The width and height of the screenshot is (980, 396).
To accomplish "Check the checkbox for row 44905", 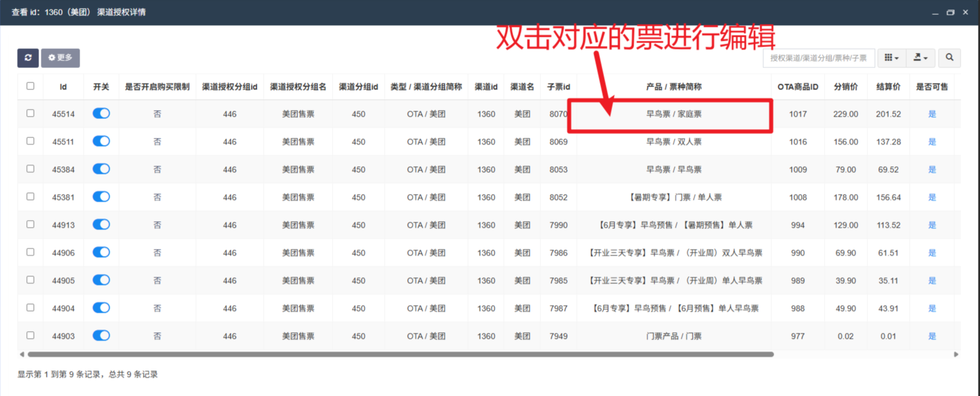I will pos(30,280).
